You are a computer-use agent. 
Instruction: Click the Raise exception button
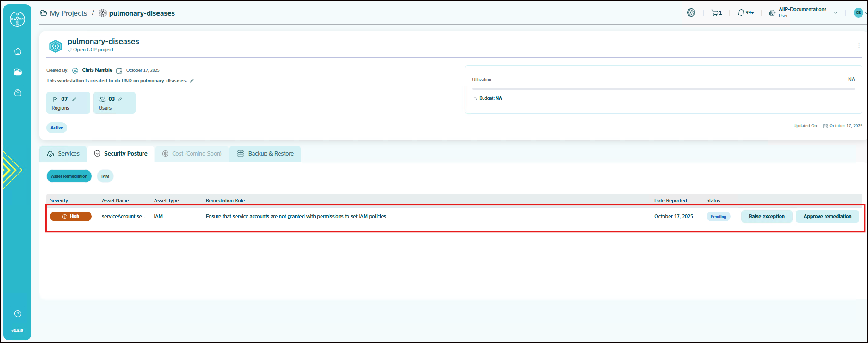click(766, 217)
